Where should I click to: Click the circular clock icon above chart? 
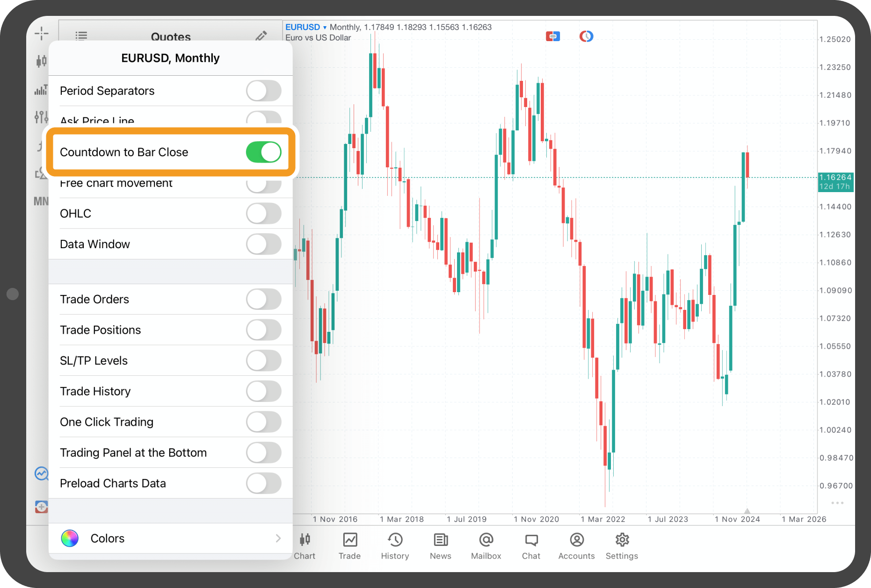point(586,36)
